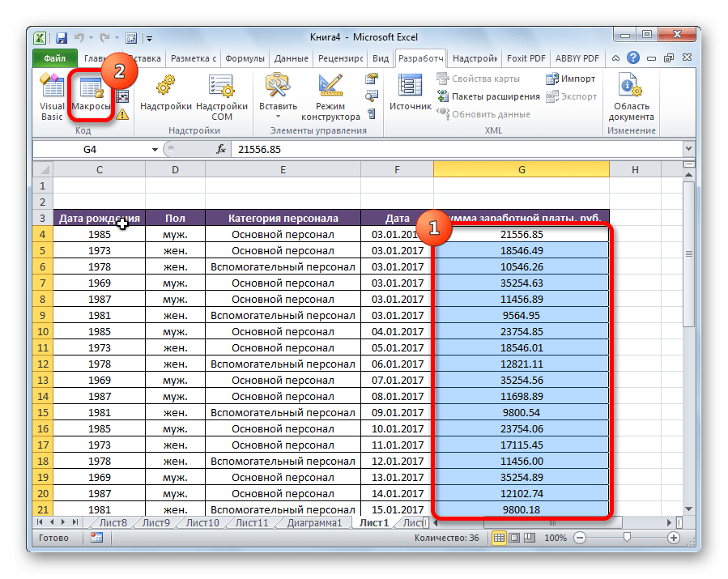Screen dimensions: 728x579
Task: Expand the formula bar
Action: point(688,148)
